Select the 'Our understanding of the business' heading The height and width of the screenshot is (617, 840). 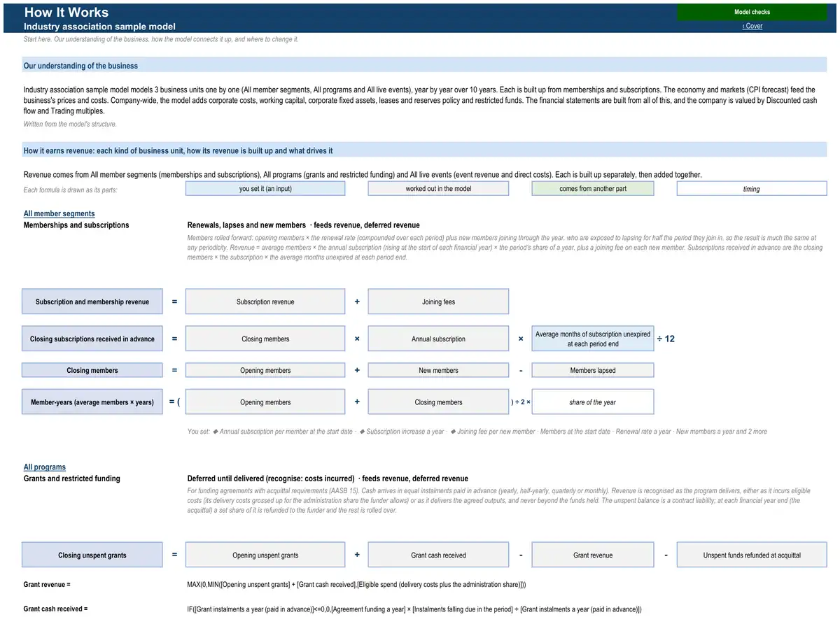[x=80, y=66]
